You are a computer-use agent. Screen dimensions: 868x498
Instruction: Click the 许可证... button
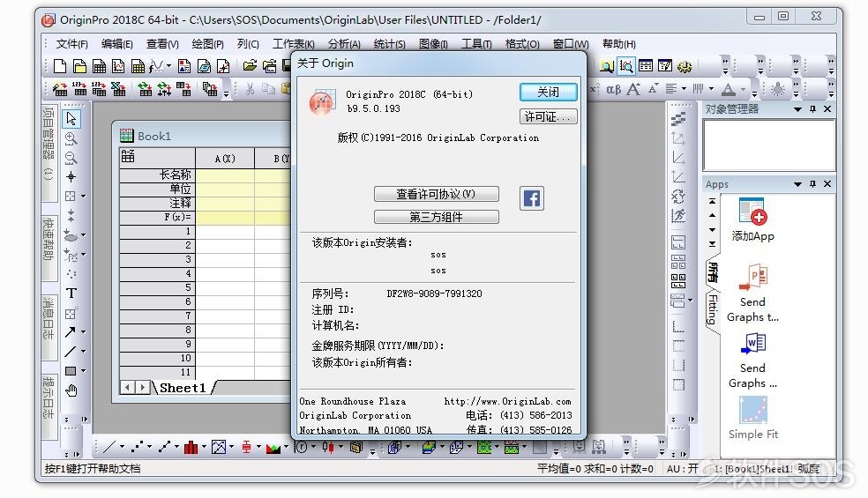tap(548, 116)
